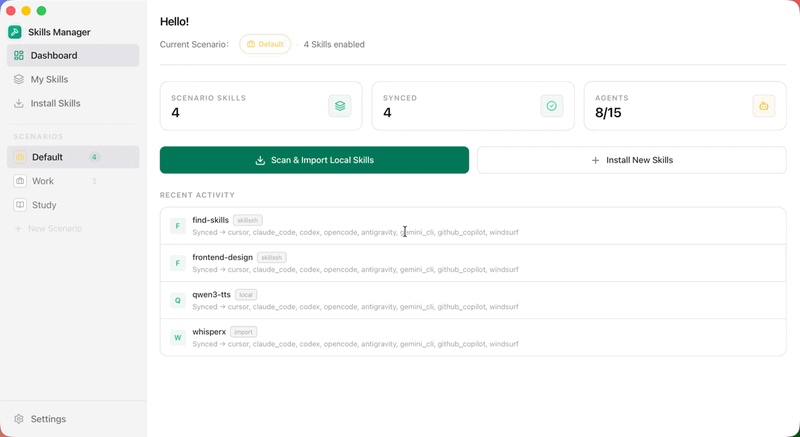Click the F avatar of frontend-design row

click(x=178, y=263)
